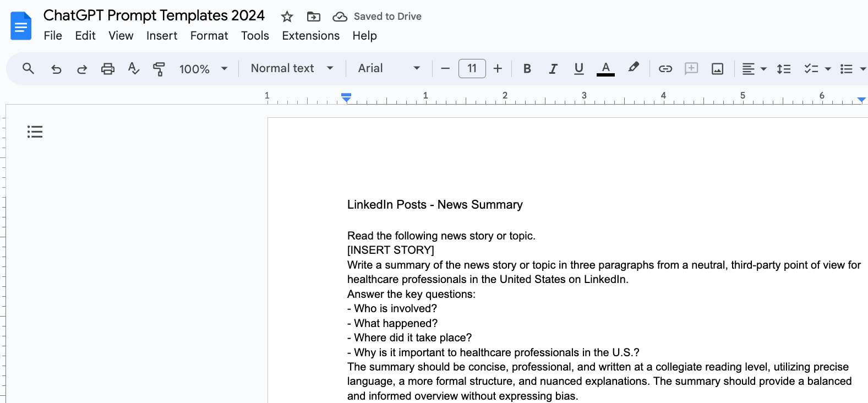Run spelling and grammar check
868x403 pixels.
tap(133, 69)
